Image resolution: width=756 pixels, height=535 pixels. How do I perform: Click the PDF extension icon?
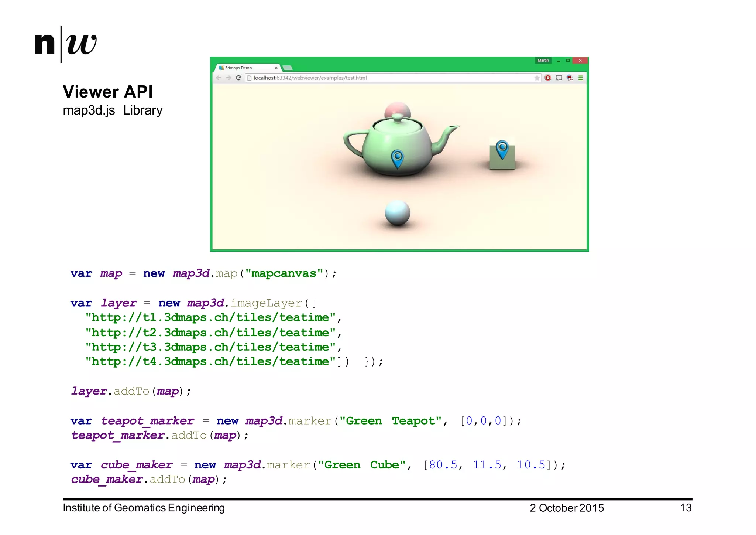tap(570, 78)
